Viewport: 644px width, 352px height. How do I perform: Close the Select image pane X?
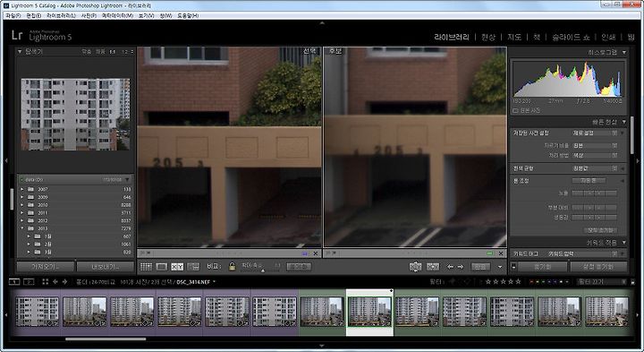click(316, 253)
